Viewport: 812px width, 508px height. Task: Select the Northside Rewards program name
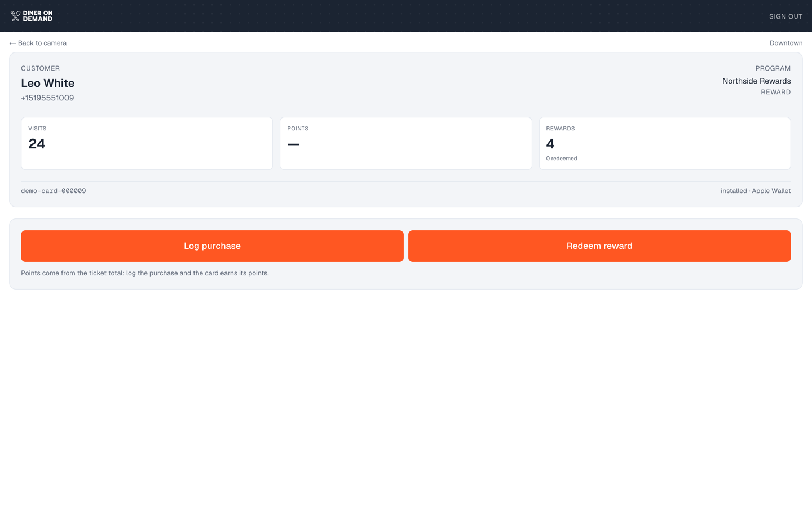[x=756, y=81]
